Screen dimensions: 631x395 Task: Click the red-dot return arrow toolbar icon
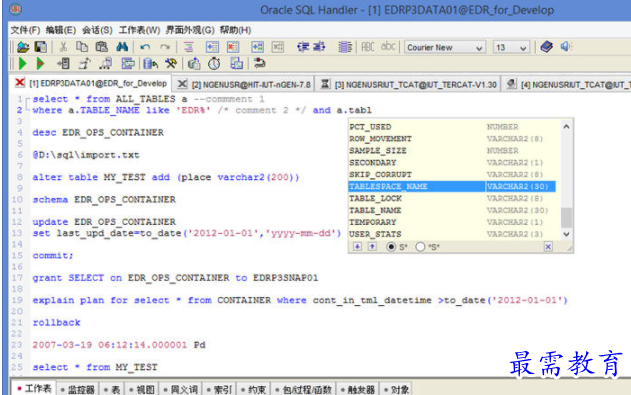pyautogui.click(x=260, y=63)
